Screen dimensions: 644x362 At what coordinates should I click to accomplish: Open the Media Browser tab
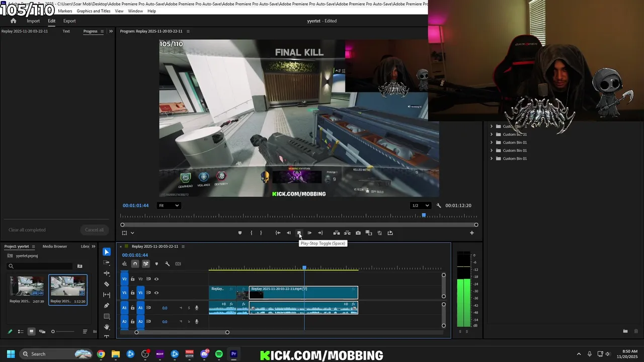[55, 246]
